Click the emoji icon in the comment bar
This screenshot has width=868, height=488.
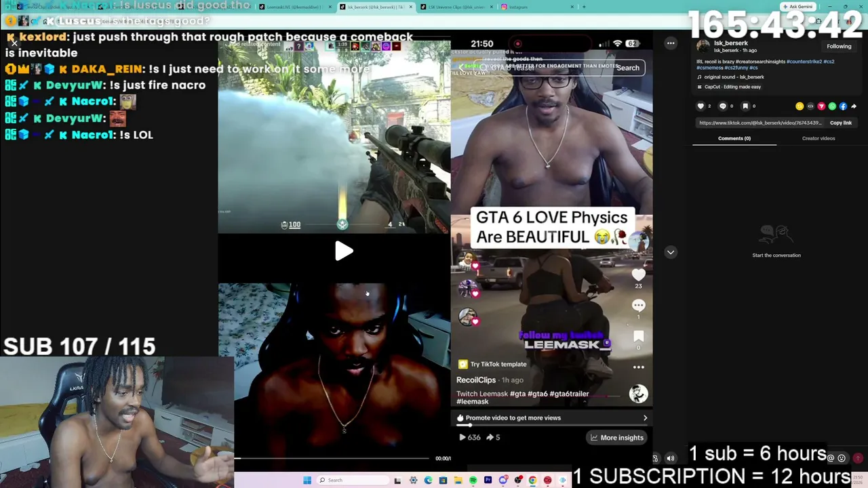tap(842, 458)
